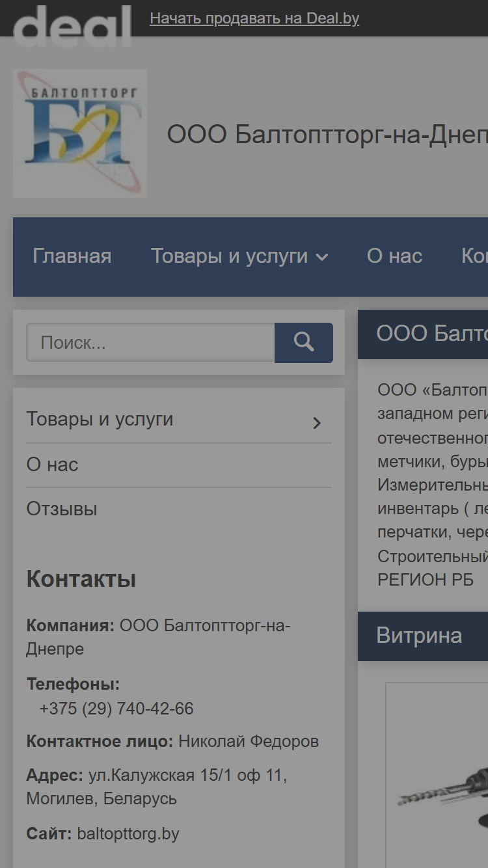This screenshot has width=488, height=868.
Task: Expand the sidebar 'Товары и услуги' arrow
Action: click(317, 423)
